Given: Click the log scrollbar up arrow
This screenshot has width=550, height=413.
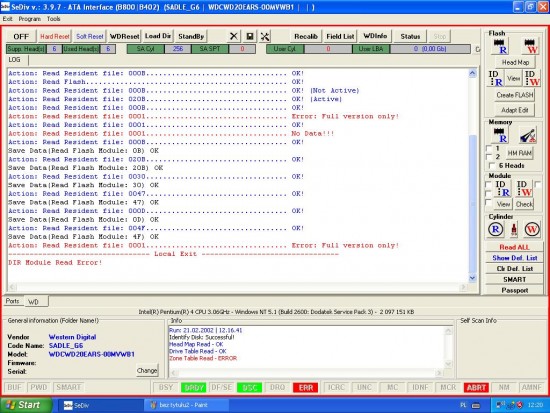Looking at the screenshot, I should click(472, 73).
